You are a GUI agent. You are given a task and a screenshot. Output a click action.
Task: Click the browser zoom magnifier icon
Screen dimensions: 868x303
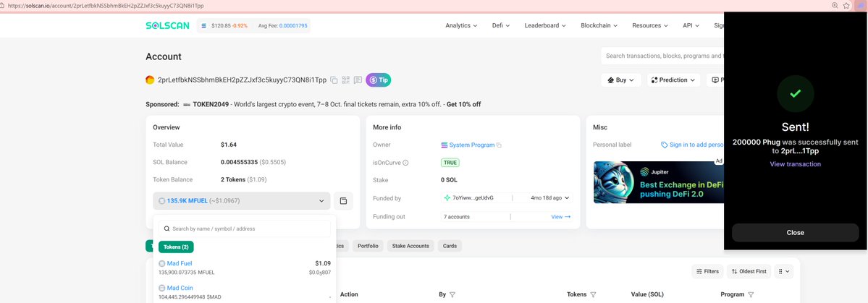pos(835,6)
